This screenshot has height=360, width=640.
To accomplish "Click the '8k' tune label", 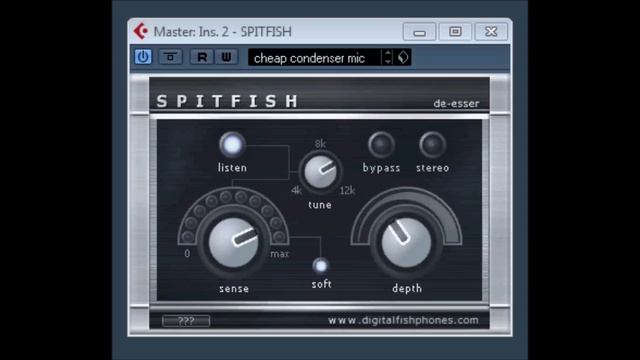I will pos(320,144).
